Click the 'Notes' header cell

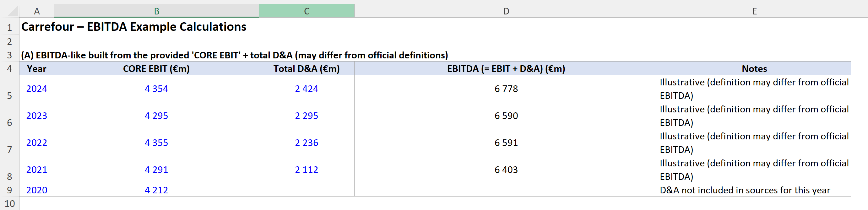click(x=754, y=68)
